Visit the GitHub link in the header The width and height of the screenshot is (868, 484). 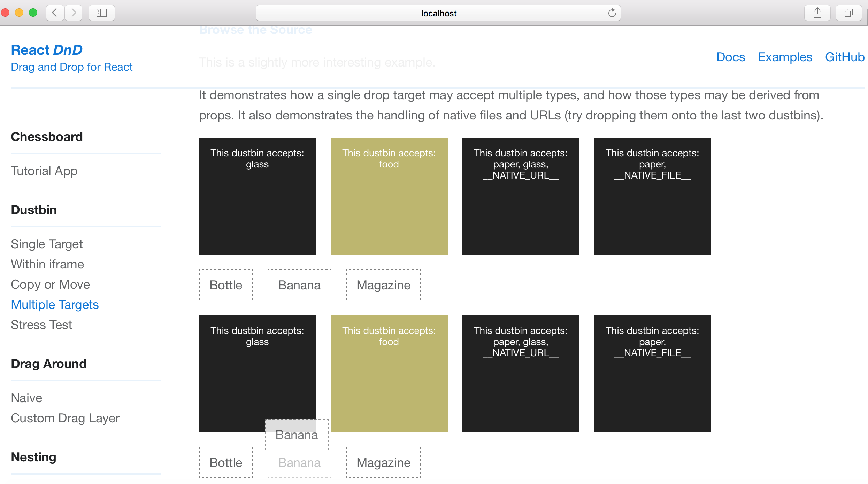844,57
